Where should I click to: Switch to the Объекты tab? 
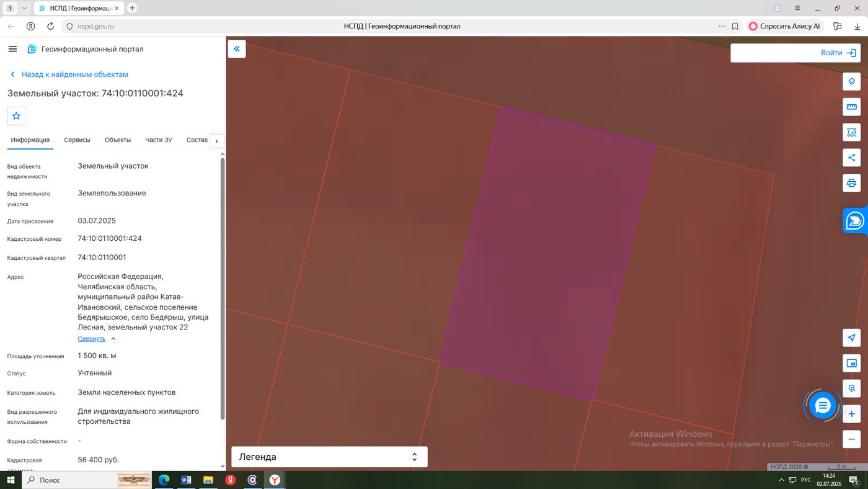118,140
